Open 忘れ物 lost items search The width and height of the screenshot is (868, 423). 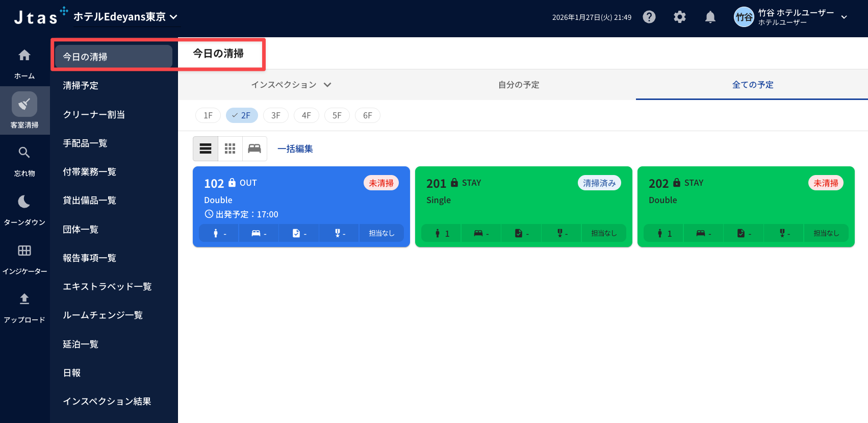click(24, 161)
